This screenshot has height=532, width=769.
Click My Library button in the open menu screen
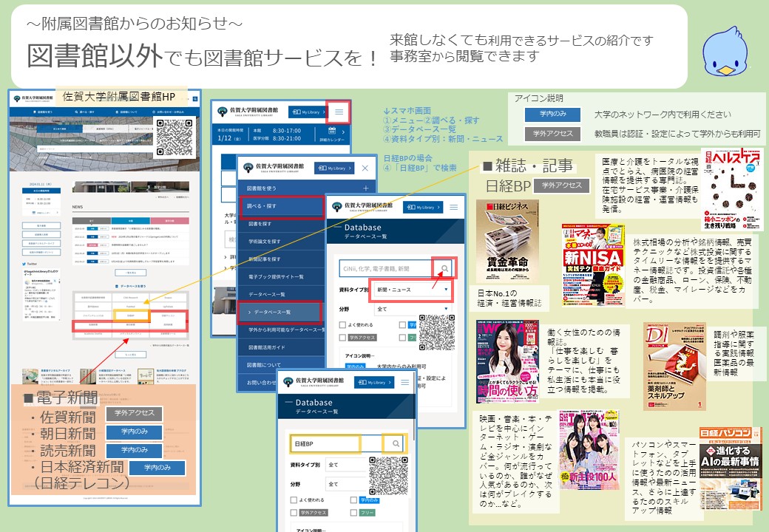click(x=334, y=168)
